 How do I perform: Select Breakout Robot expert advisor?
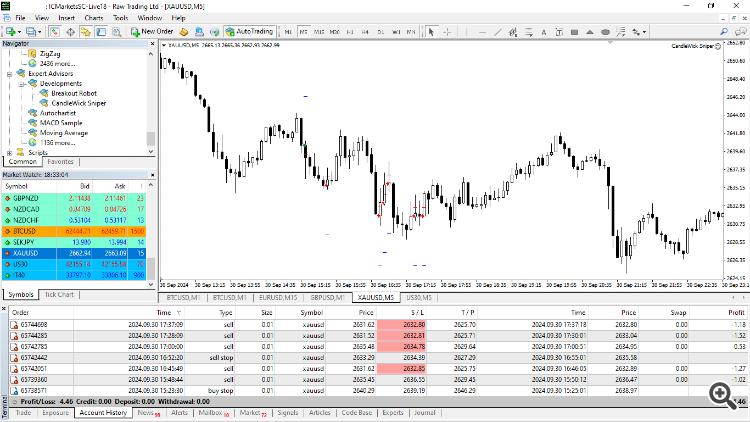pos(74,93)
